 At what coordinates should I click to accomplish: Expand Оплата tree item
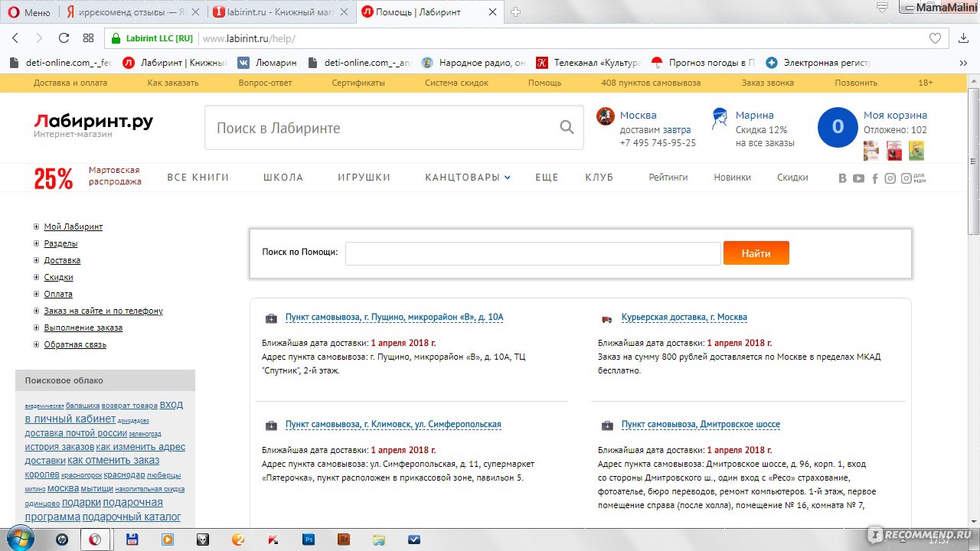coord(36,294)
